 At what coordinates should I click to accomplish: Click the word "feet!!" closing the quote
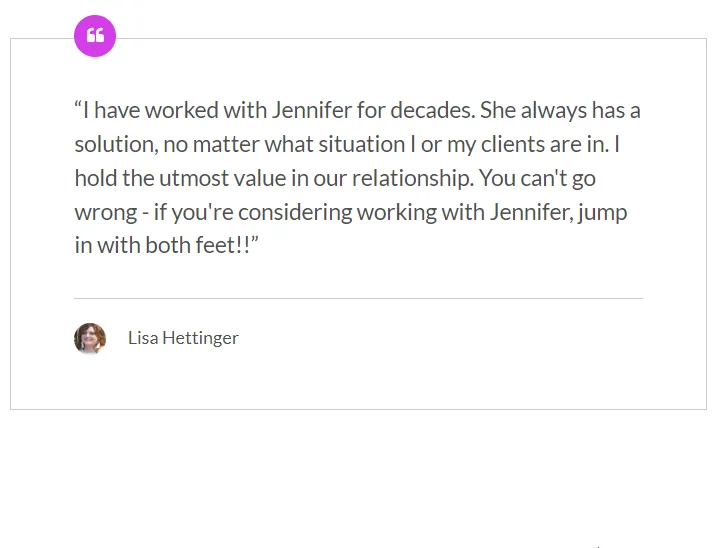227,246
